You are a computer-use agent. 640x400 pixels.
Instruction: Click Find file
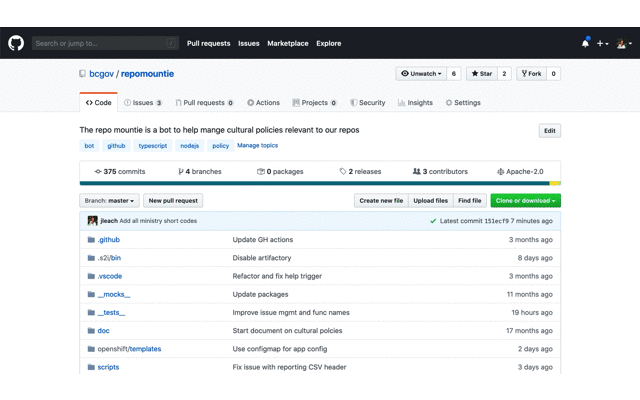[470, 200]
